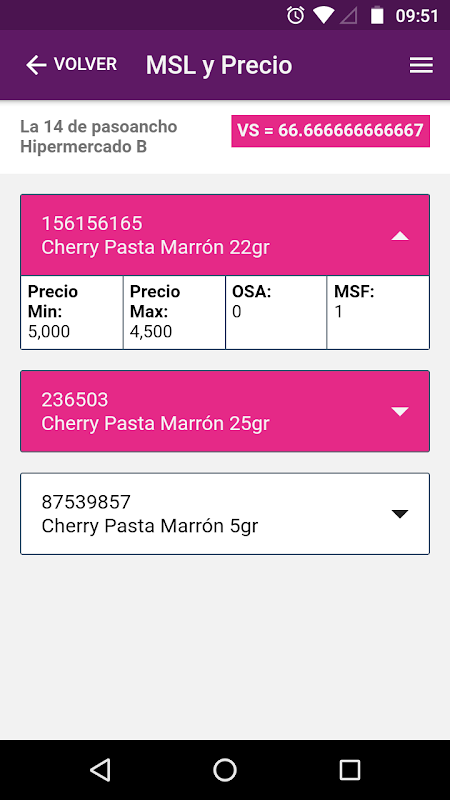
Task: Tap the battery status icon
Action: click(377, 15)
